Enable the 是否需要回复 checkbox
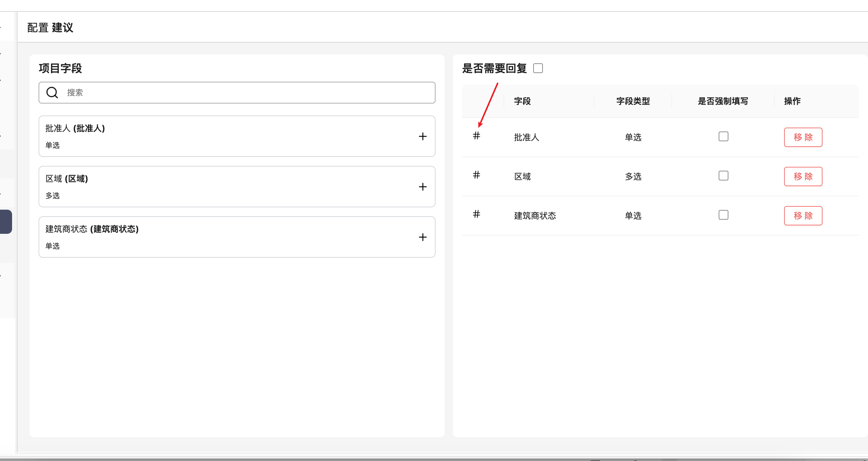The height and width of the screenshot is (461, 868). [538, 68]
